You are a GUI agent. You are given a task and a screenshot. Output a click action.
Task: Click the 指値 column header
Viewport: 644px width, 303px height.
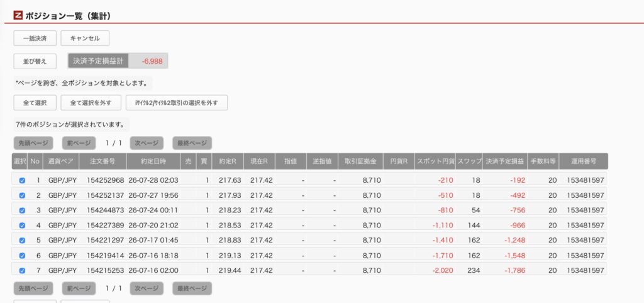tap(291, 161)
